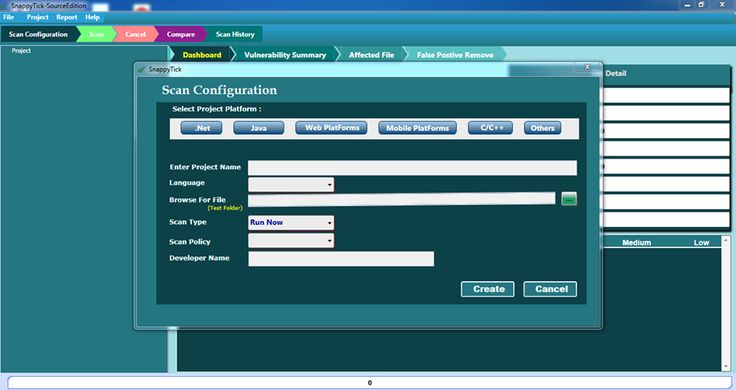The height and width of the screenshot is (390, 736).
Task: Open the File menu
Action: pos(8,17)
